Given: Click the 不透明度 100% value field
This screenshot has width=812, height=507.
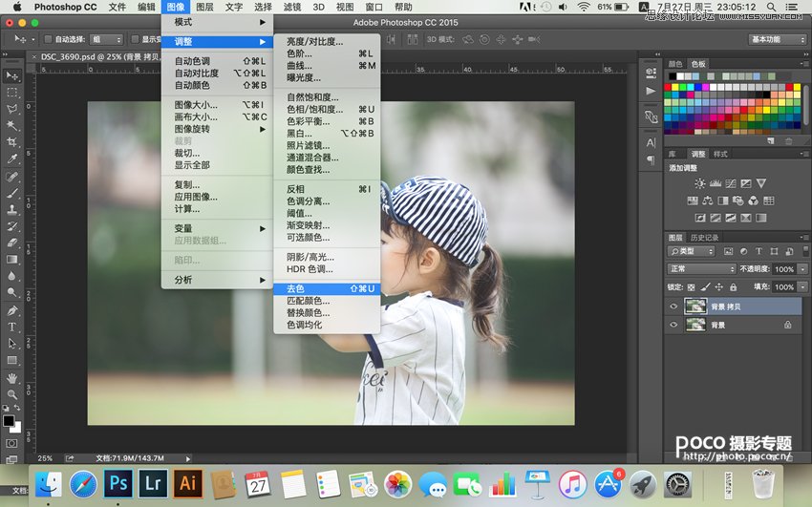Looking at the screenshot, I should (x=784, y=269).
